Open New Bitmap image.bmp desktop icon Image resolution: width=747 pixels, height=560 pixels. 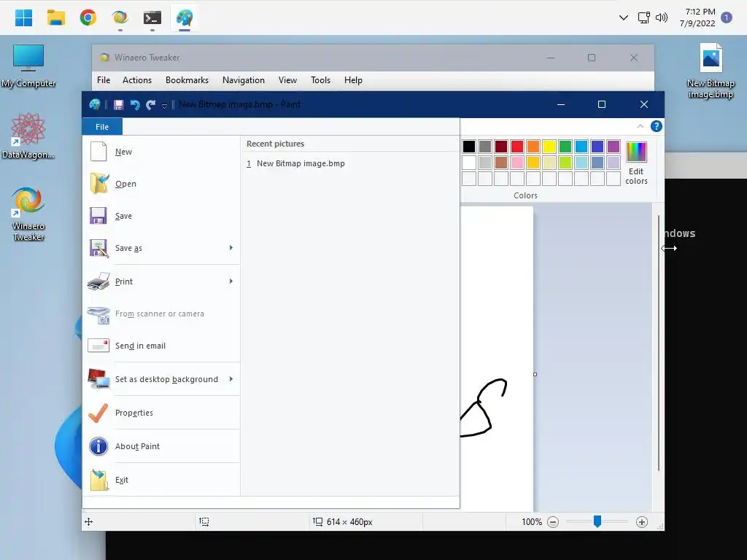pos(711,70)
